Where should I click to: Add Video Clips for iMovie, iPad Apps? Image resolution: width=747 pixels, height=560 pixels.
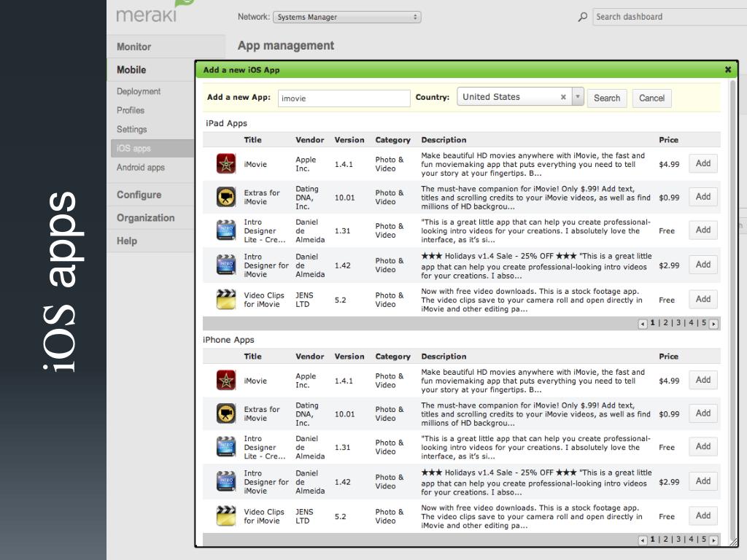click(703, 299)
